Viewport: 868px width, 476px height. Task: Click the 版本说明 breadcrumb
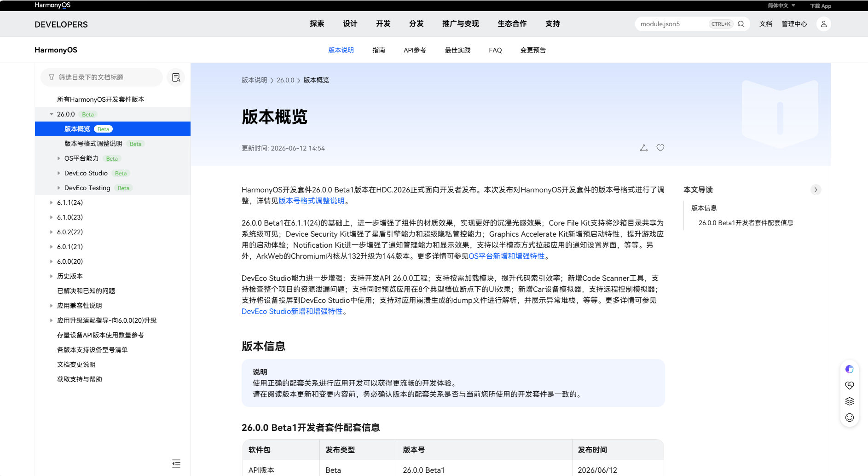click(255, 80)
